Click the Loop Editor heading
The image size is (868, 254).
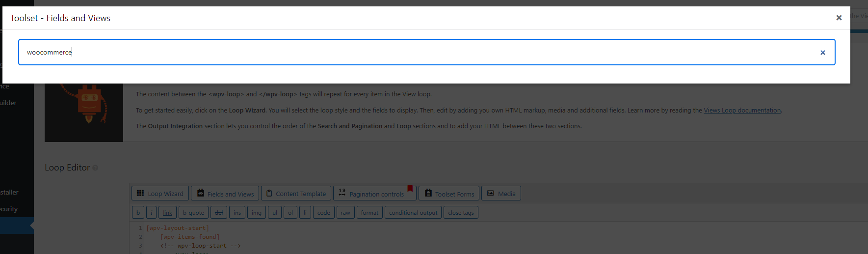67,168
